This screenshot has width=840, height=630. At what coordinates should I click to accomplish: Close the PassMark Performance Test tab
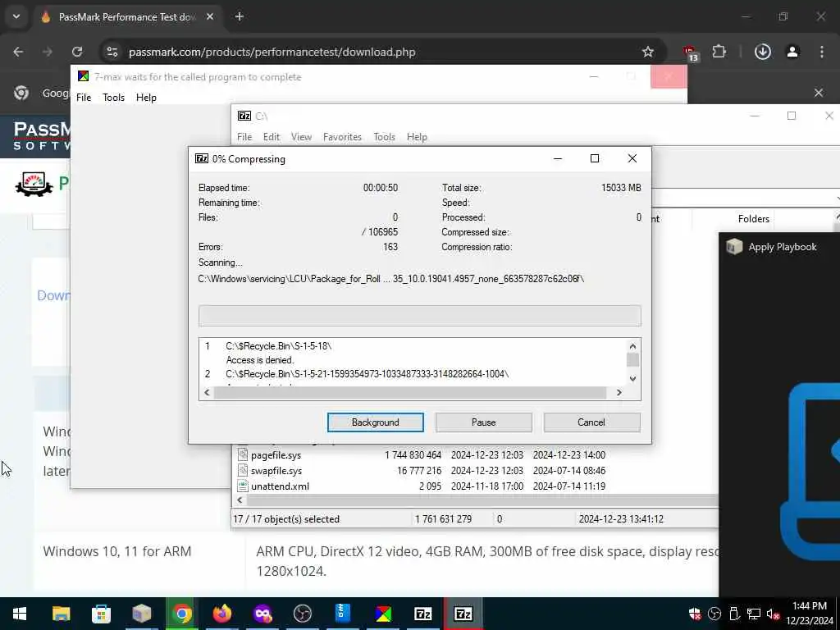210,16
